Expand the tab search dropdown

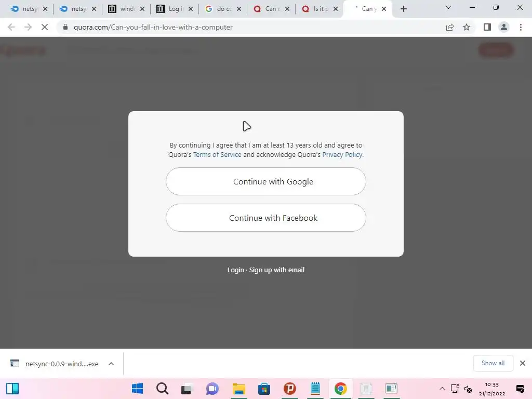(x=448, y=7)
